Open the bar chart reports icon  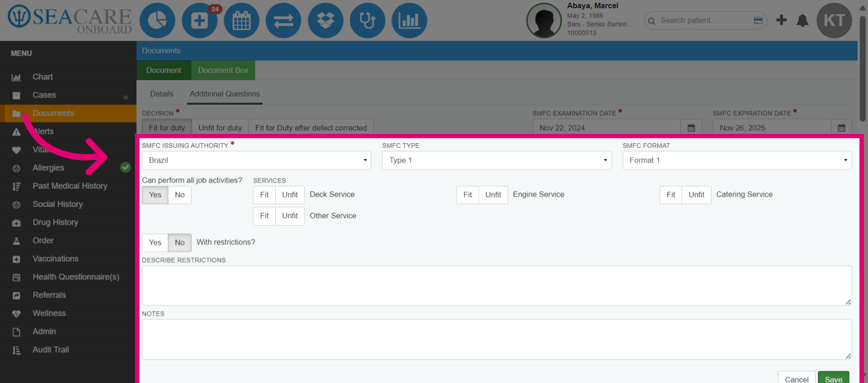[x=409, y=20]
